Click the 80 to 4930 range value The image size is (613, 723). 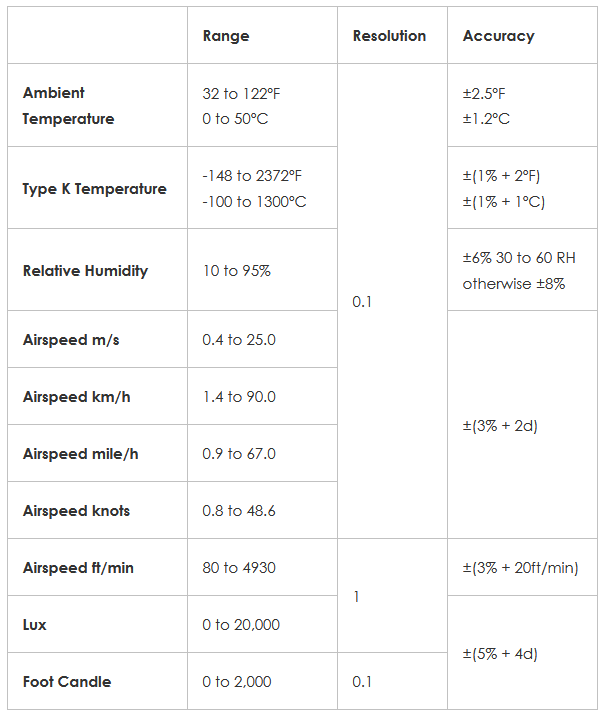239,568
